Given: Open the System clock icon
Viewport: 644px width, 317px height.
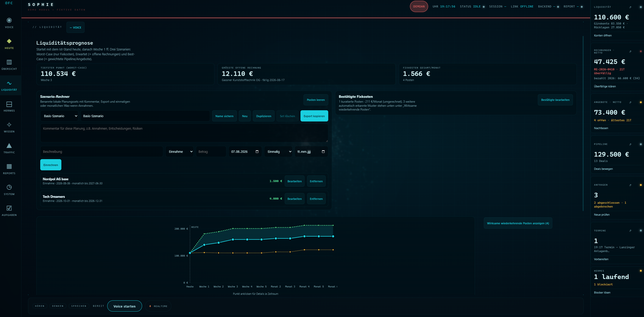Looking at the screenshot, I should click(x=9, y=187).
